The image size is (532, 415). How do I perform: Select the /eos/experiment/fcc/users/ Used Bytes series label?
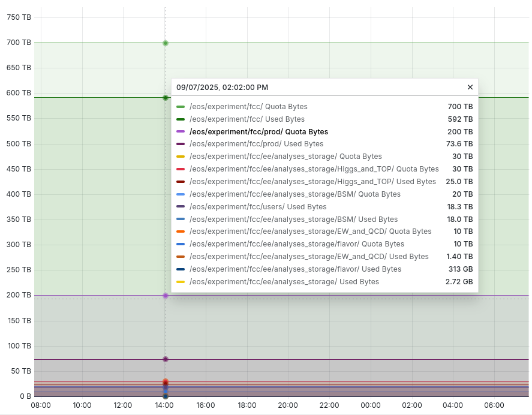pyautogui.click(x=258, y=207)
